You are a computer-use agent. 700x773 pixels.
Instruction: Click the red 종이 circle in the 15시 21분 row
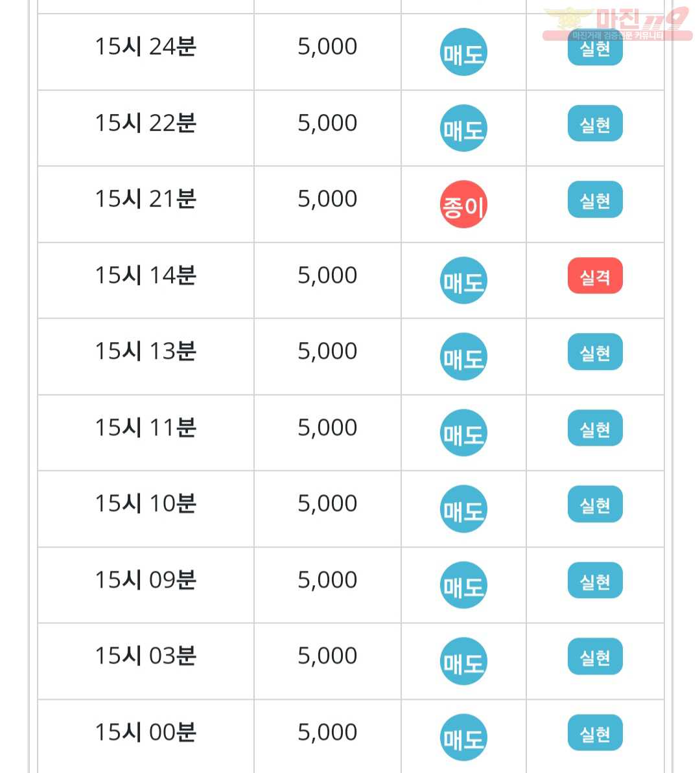(x=463, y=204)
